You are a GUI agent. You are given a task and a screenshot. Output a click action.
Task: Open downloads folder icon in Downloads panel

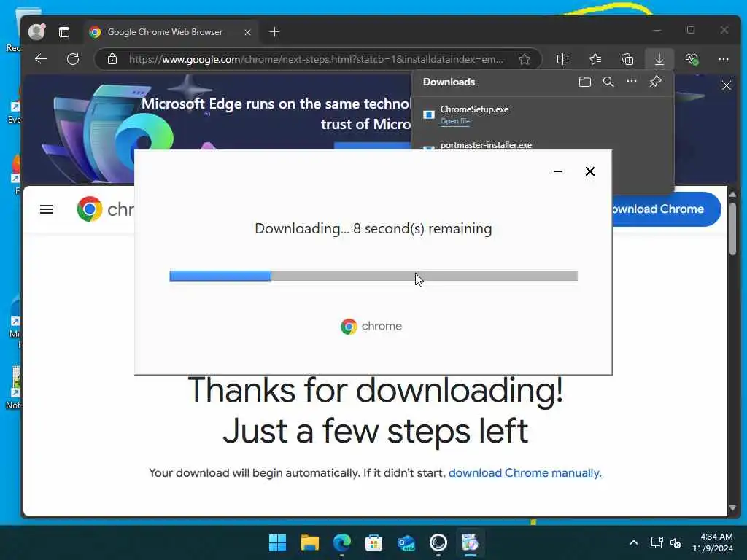(x=585, y=82)
